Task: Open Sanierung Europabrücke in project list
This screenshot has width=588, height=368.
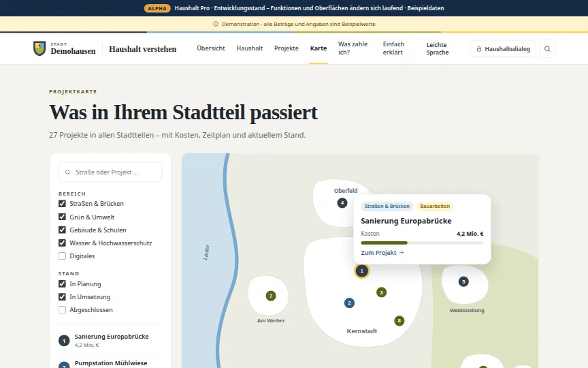Action: (x=110, y=340)
